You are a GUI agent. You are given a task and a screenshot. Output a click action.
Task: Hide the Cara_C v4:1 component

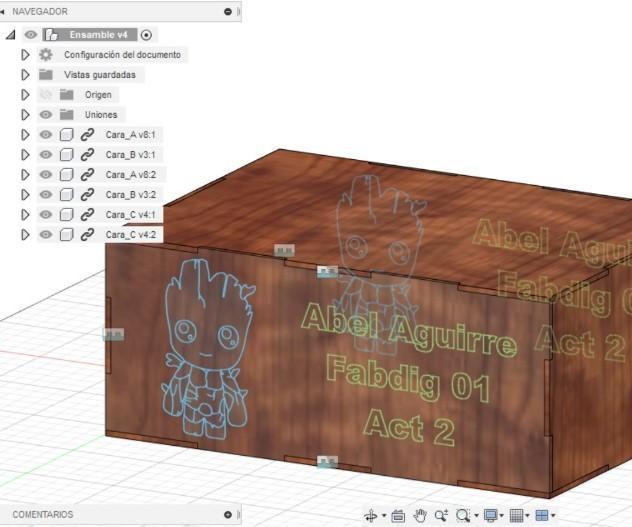[46, 215]
